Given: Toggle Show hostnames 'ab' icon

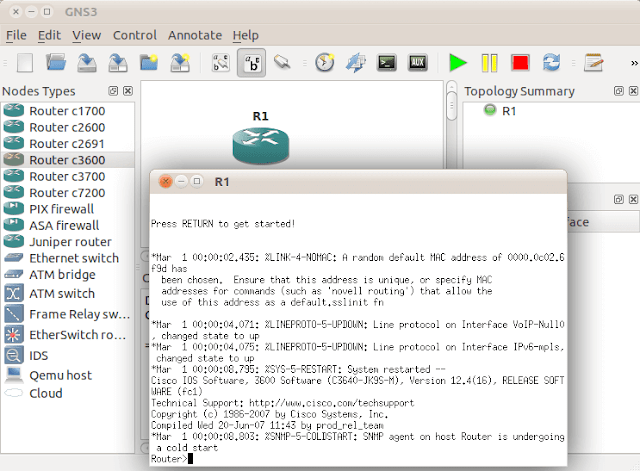Looking at the screenshot, I should point(251,63).
